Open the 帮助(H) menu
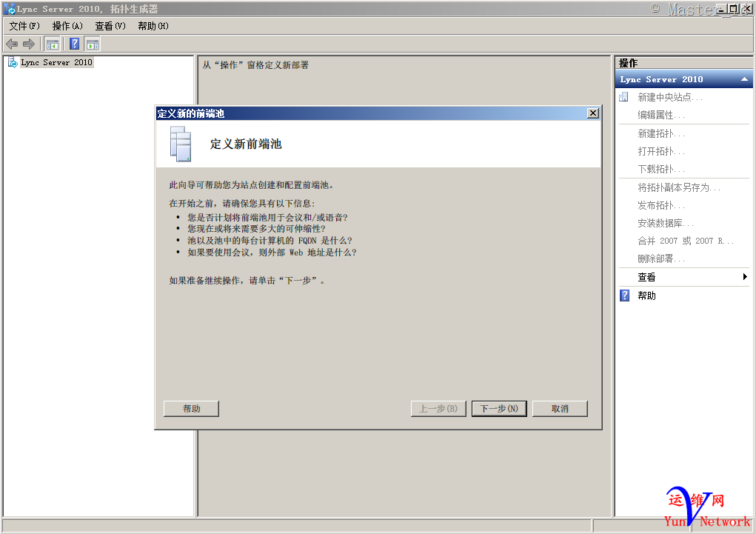Viewport: 756px width, 534px height. tap(153, 26)
